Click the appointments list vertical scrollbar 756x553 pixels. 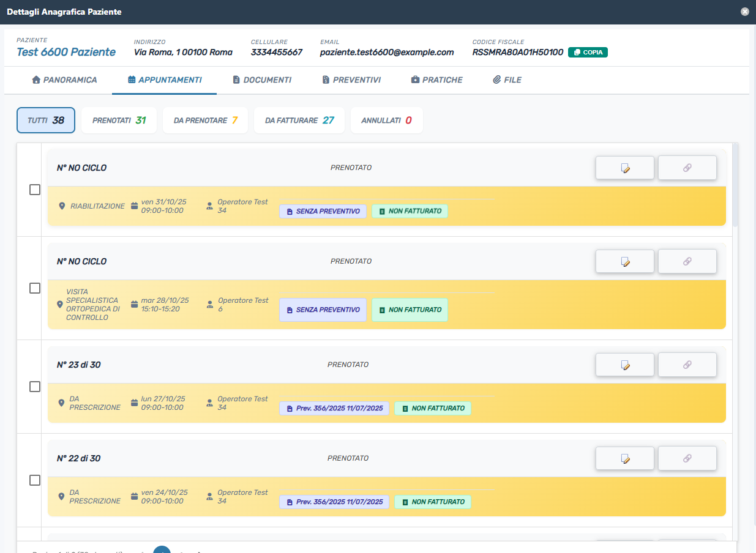[x=735, y=184]
